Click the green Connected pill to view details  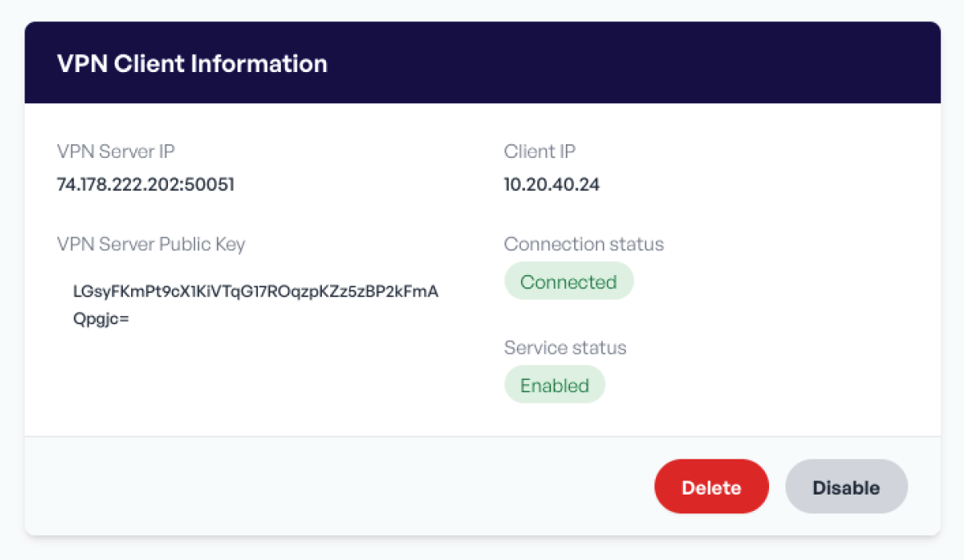568,281
